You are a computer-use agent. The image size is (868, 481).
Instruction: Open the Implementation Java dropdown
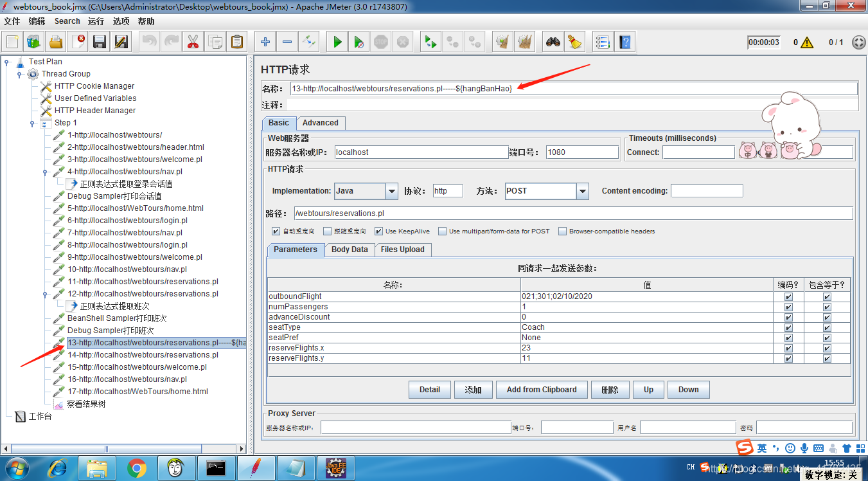coord(391,191)
